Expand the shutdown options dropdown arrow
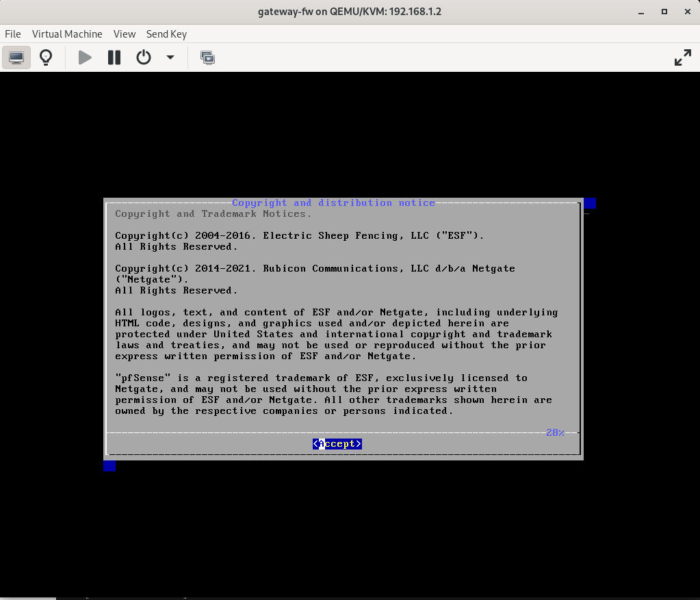Viewport: 700px width, 600px height. [170, 57]
